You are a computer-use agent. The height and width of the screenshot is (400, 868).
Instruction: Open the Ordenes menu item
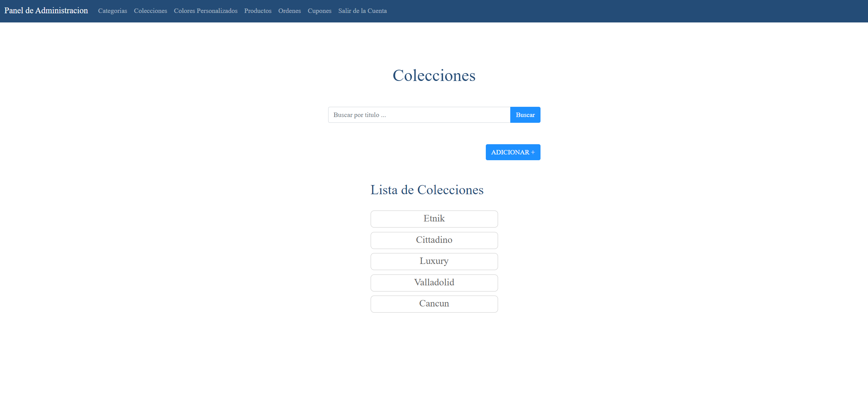point(289,11)
